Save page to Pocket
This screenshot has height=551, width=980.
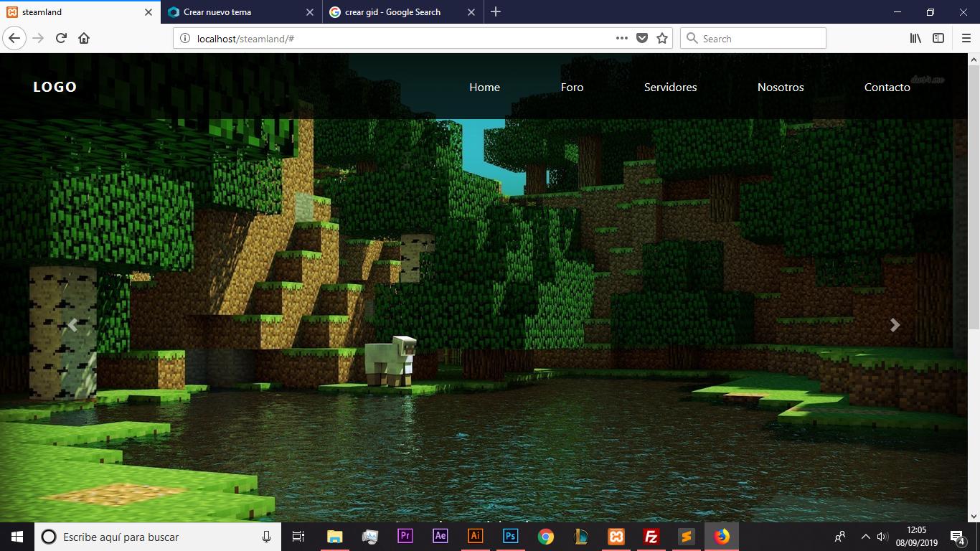[642, 38]
